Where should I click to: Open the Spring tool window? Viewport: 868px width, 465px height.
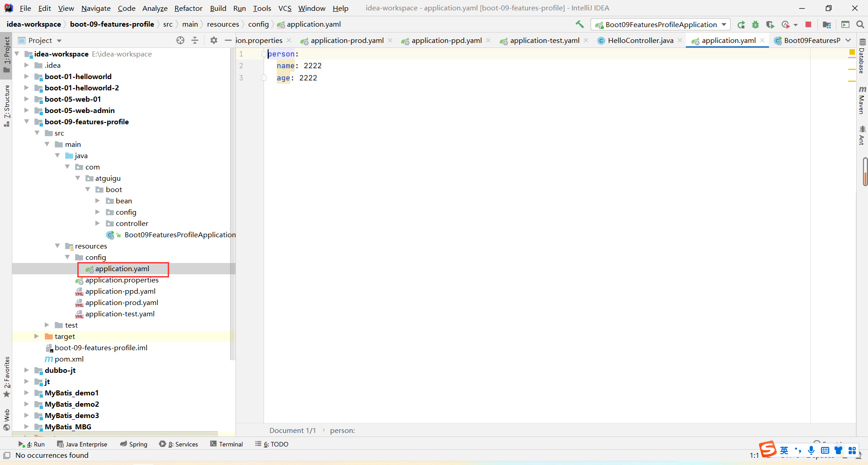pyautogui.click(x=134, y=444)
